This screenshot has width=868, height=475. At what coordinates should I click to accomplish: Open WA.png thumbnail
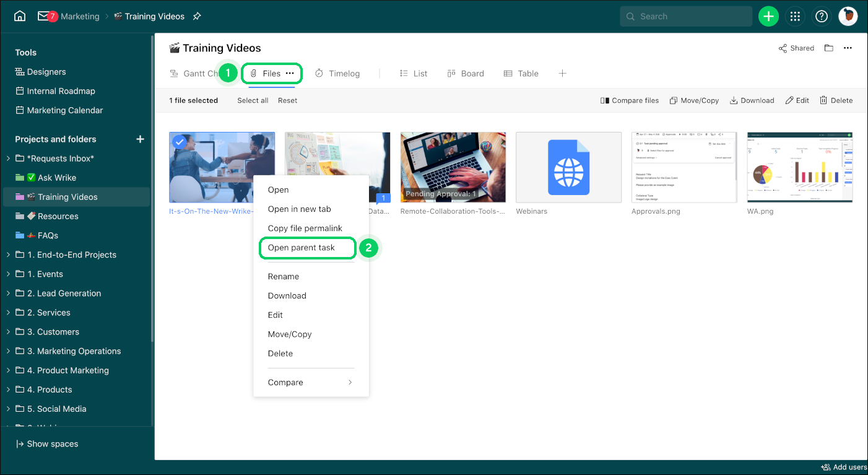pyautogui.click(x=800, y=167)
